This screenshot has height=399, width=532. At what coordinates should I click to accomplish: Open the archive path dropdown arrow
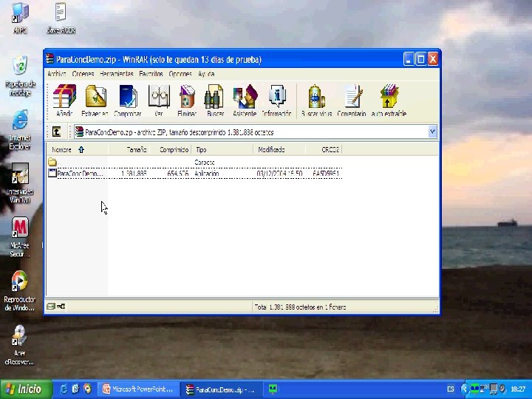click(432, 132)
